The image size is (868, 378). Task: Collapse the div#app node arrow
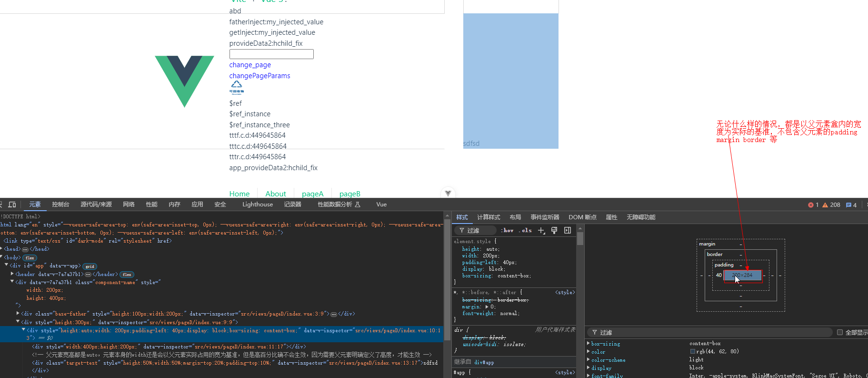pyautogui.click(x=7, y=265)
